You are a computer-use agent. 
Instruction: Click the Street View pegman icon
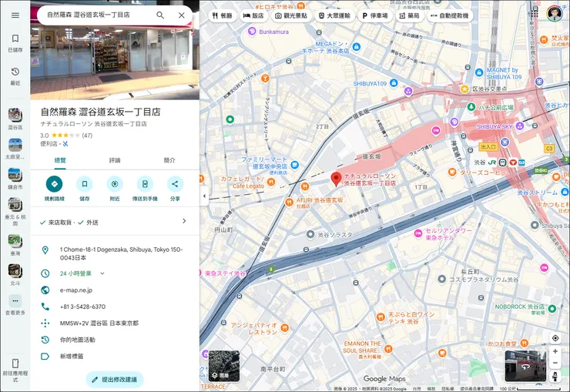tap(555, 377)
